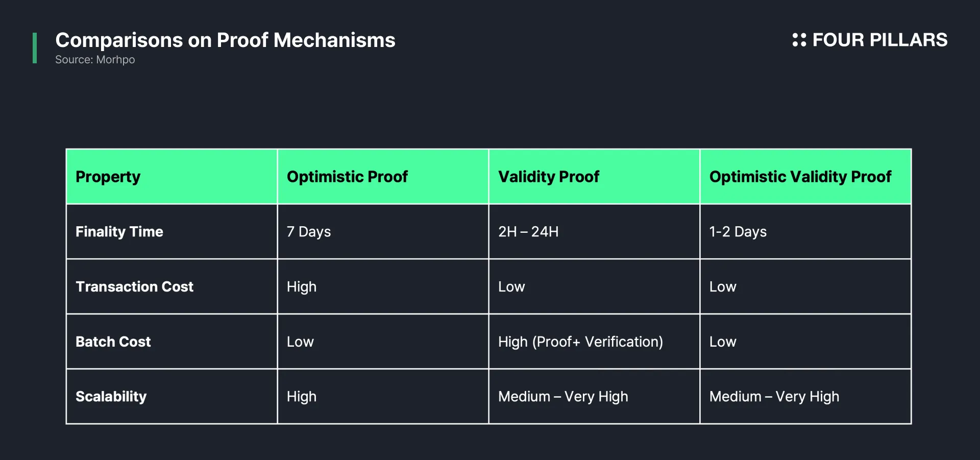This screenshot has height=460, width=980.
Task: Click the Four Pillars dots logo icon
Action: [799, 40]
